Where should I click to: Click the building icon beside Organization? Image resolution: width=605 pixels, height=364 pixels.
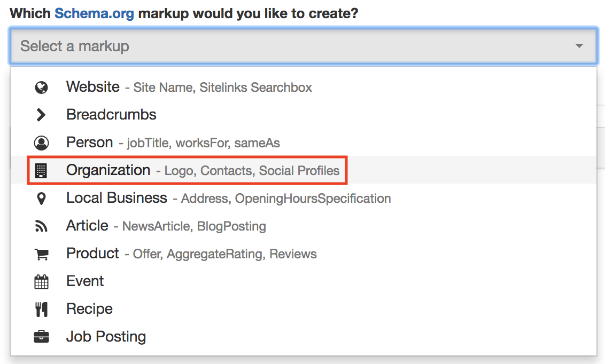coord(41,171)
